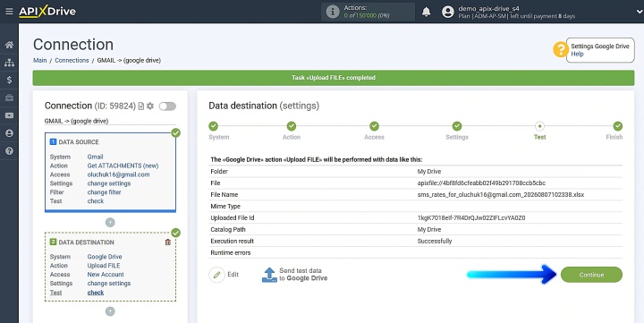Viewport: 644px width, 323px height.
Task: Expand the account dropdown chevron
Action: coord(639,12)
